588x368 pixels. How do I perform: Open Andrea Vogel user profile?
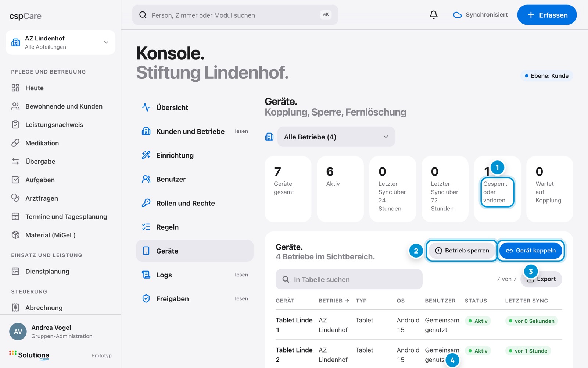click(61, 332)
